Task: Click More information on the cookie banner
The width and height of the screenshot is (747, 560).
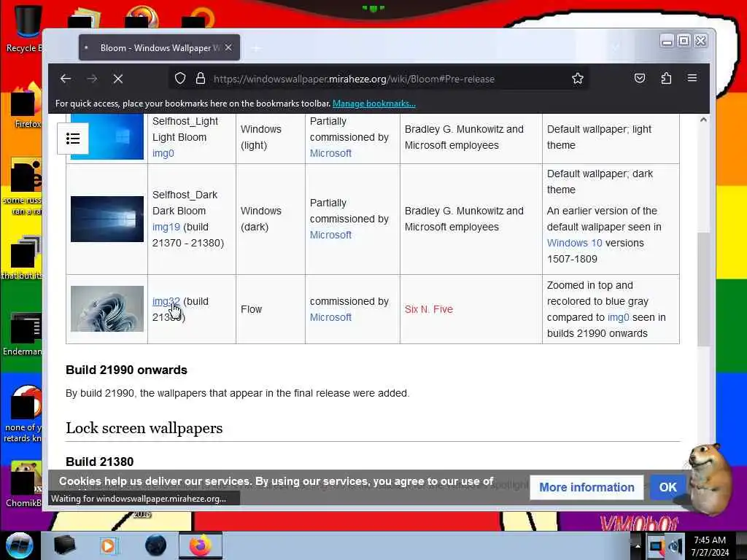Action: click(587, 487)
